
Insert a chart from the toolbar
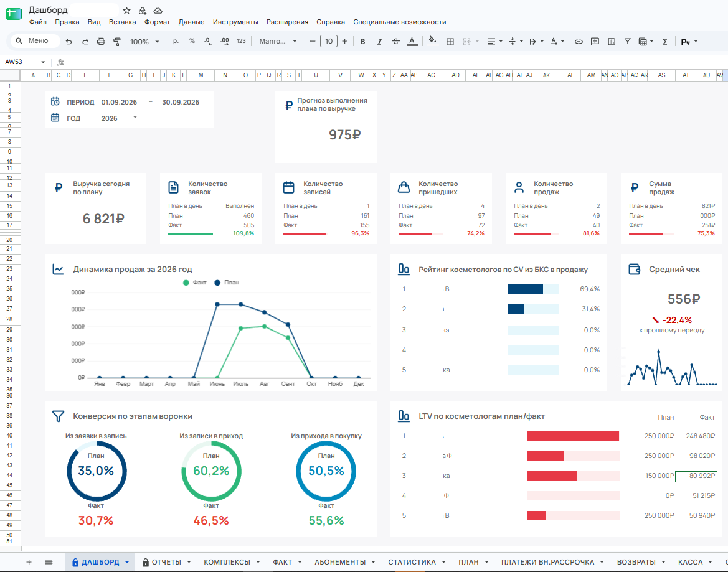point(612,41)
